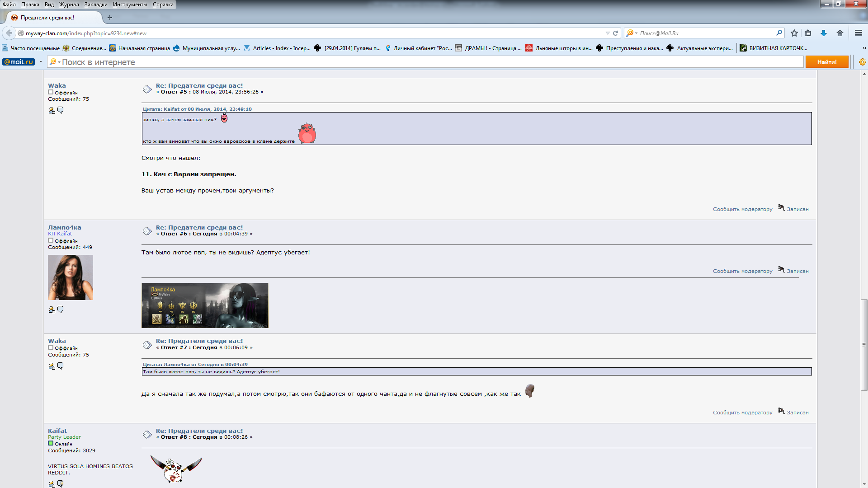Click the reload page icon
This screenshot has width=868, height=488.
(x=615, y=33)
